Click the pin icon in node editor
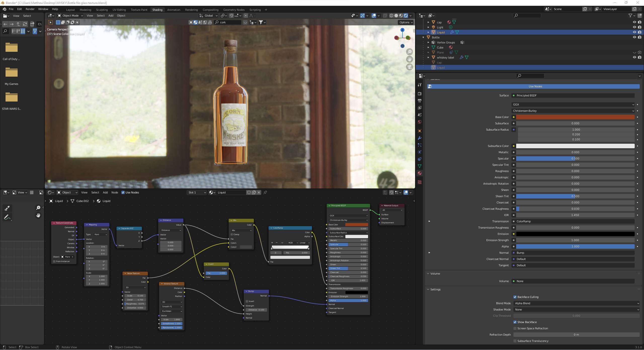The height and width of the screenshot is (350, 644). point(265,192)
